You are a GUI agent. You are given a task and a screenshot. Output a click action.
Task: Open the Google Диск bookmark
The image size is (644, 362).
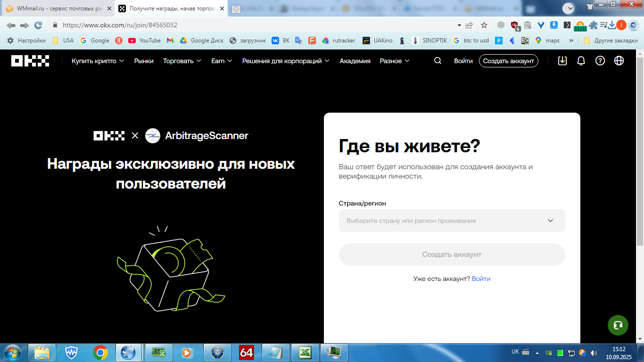(202, 41)
